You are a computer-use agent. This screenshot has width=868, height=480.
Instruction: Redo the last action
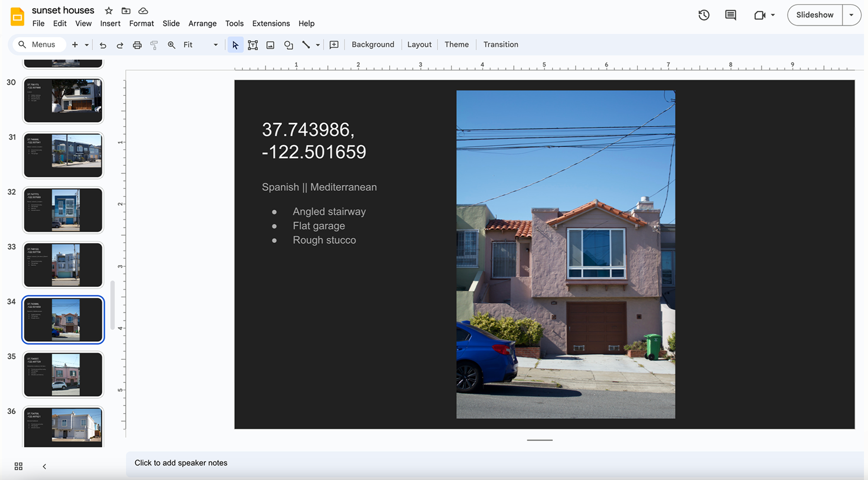tap(120, 45)
